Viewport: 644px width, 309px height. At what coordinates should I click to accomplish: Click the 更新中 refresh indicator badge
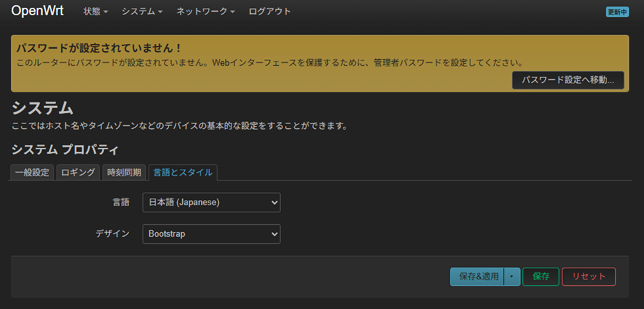click(x=617, y=12)
